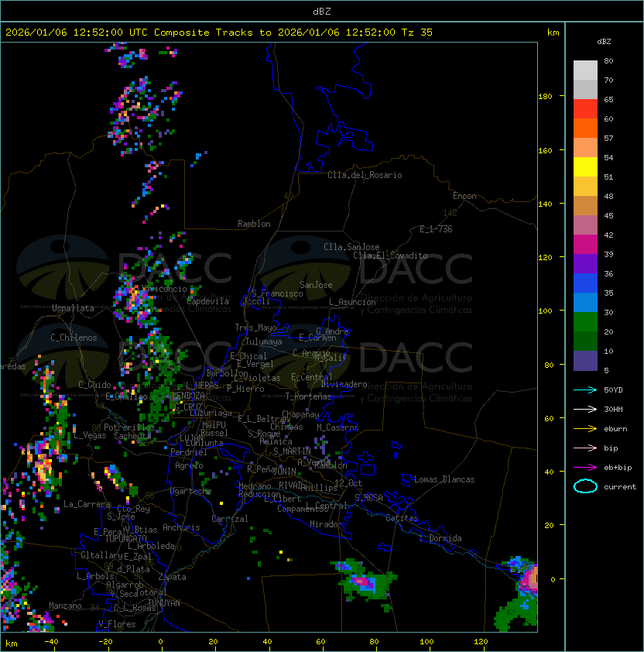Viewport: 644px width, 652px height.
Task: Select the bright yellow 54-51 dBZ swatch
Action: pos(585,167)
